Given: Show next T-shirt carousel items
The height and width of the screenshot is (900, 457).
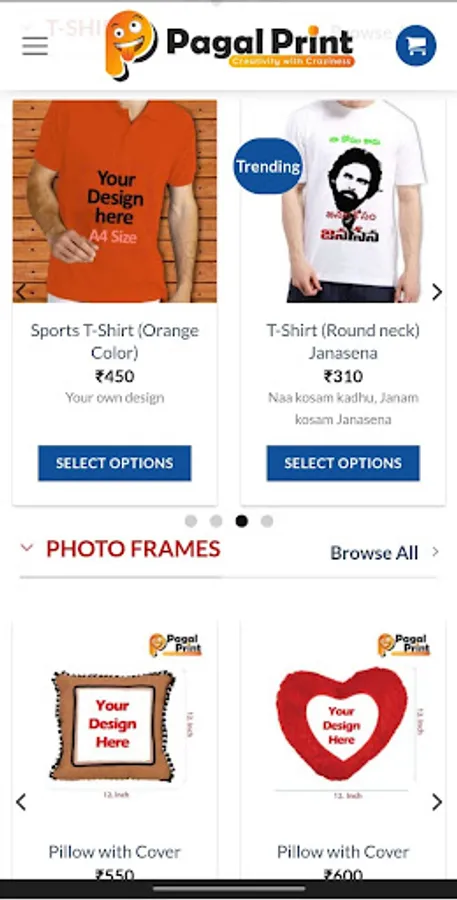Looking at the screenshot, I should (437, 292).
